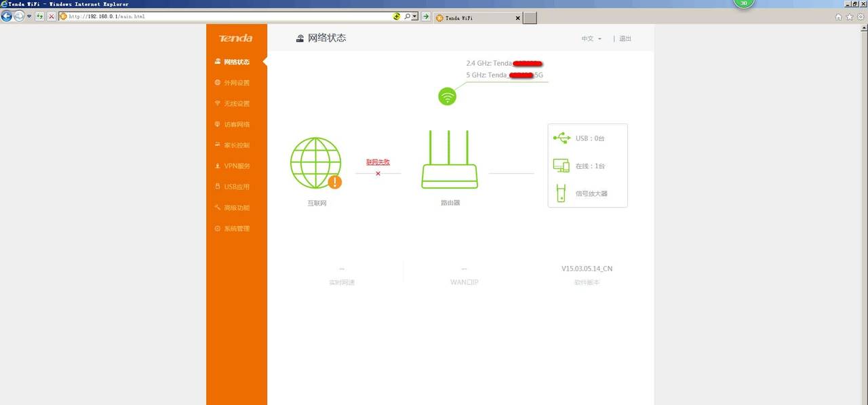This screenshot has width=868, height=405.
Task: Select 网络状态 in the sidebar
Action: pyautogui.click(x=237, y=62)
